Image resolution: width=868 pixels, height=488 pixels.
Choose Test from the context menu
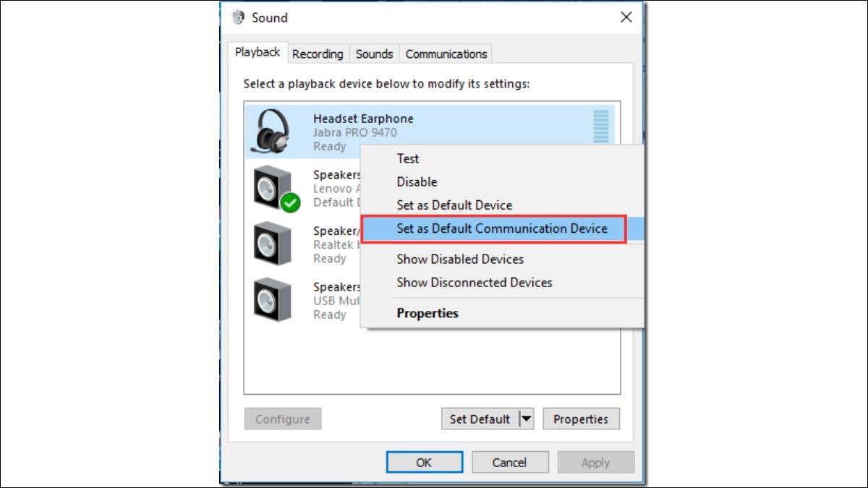[408, 158]
